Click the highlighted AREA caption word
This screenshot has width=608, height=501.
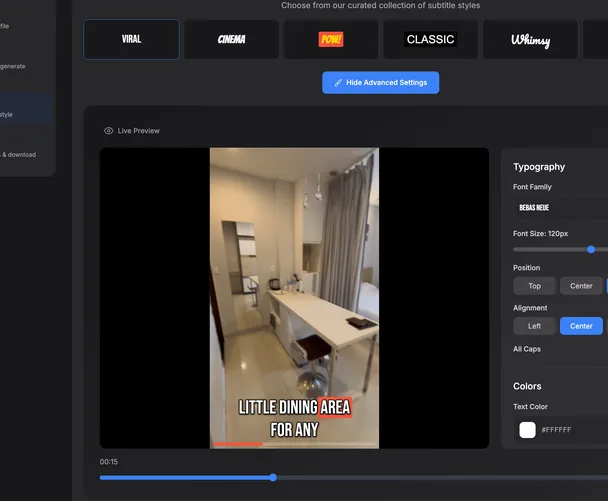click(x=335, y=407)
